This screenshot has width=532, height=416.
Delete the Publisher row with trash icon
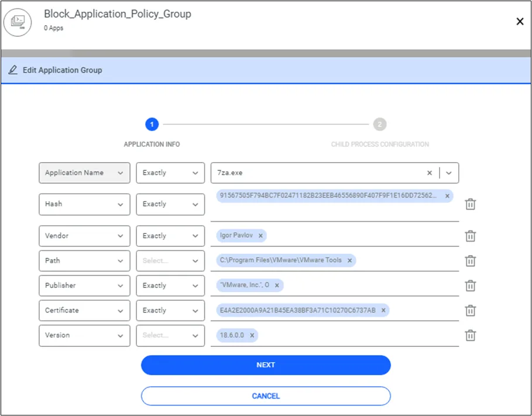[470, 286]
